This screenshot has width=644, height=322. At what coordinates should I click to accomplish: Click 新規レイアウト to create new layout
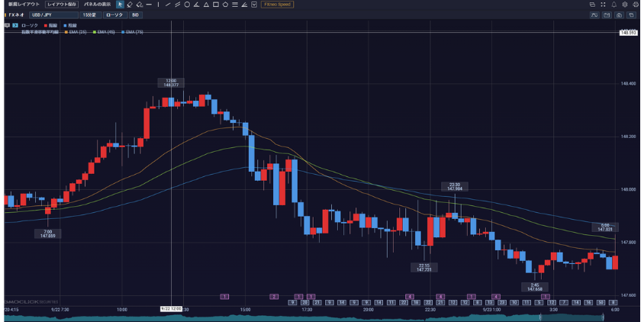[x=23, y=5]
